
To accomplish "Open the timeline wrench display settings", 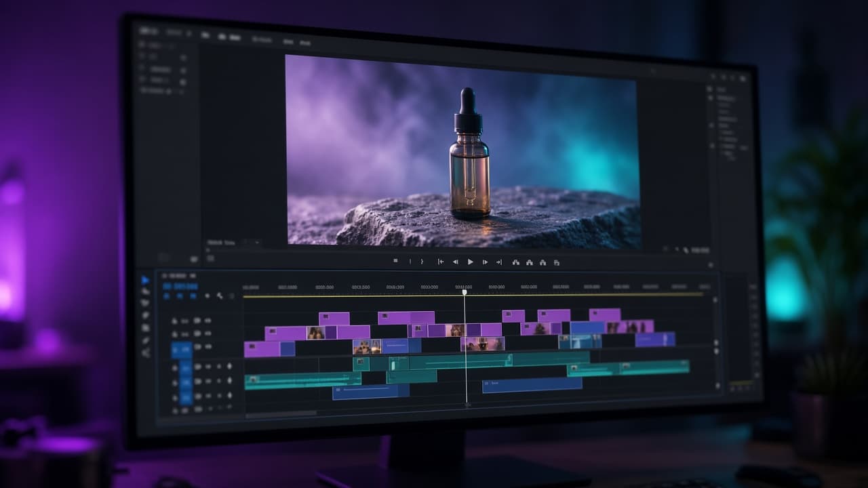I will click(220, 296).
